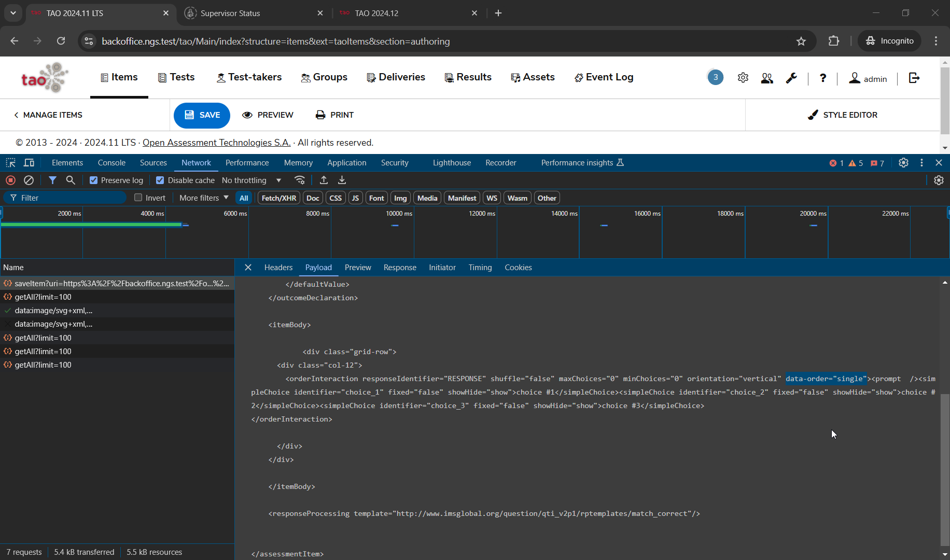The width and height of the screenshot is (950, 560).
Task: Open TAO users management icon
Action: (x=767, y=78)
